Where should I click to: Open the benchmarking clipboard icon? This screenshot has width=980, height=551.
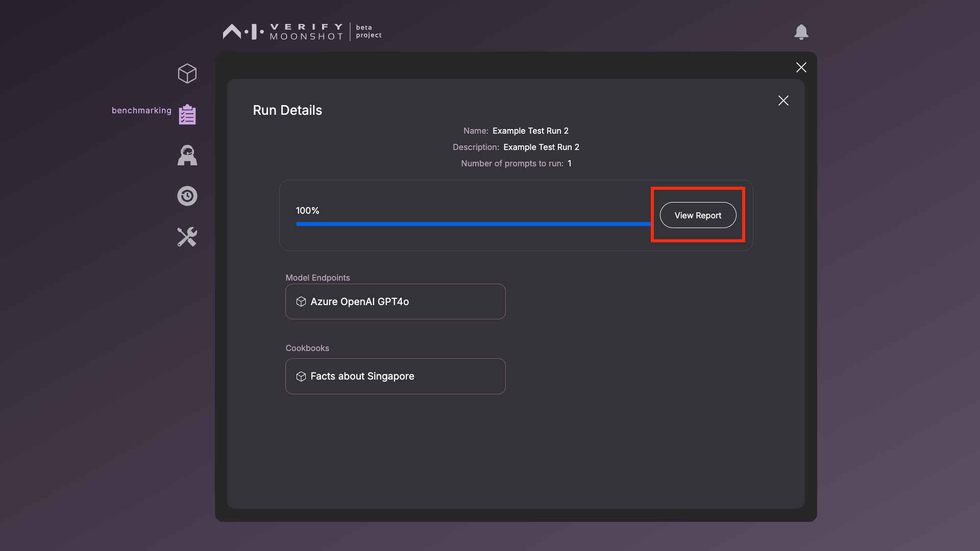(x=187, y=114)
